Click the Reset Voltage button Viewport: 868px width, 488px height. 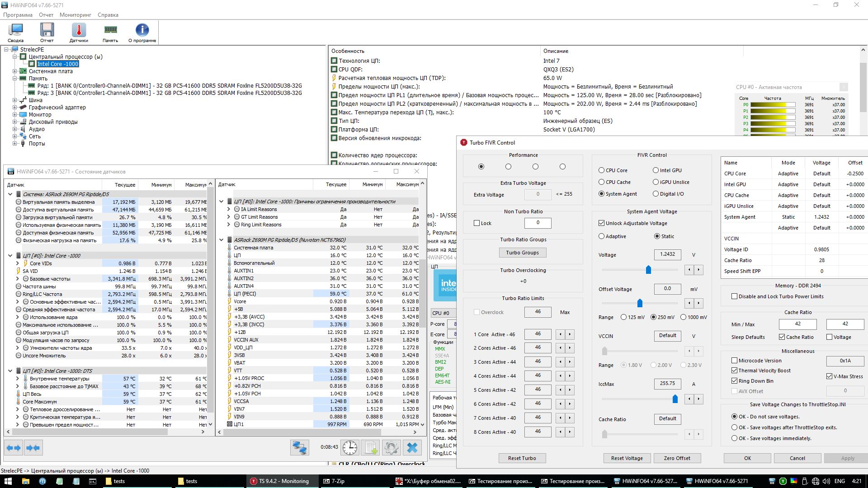pos(627,458)
